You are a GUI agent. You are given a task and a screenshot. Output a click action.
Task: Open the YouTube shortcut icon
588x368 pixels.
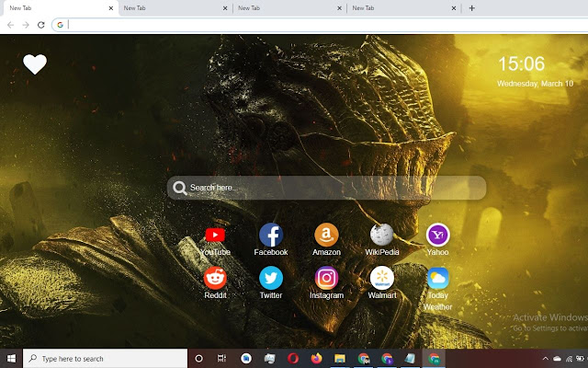[215, 236]
